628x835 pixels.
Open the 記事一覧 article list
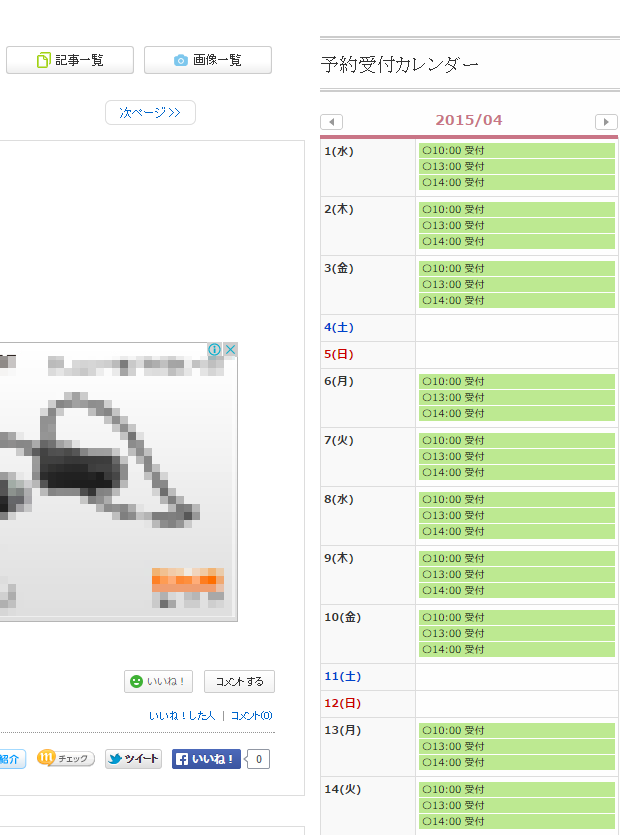[x=70, y=60]
